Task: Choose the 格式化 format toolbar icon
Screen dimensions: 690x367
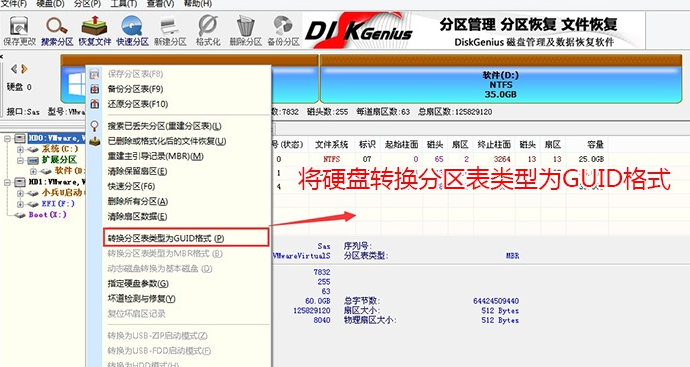Action: point(208,31)
